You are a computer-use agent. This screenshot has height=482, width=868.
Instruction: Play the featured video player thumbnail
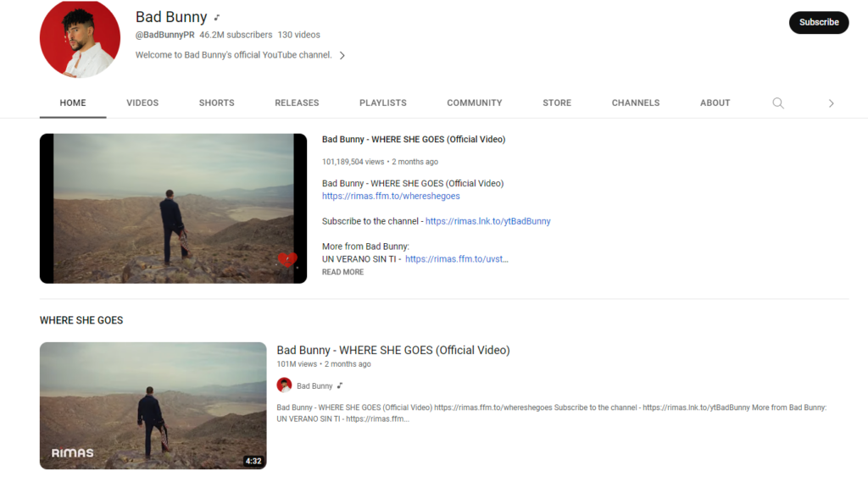pos(173,208)
